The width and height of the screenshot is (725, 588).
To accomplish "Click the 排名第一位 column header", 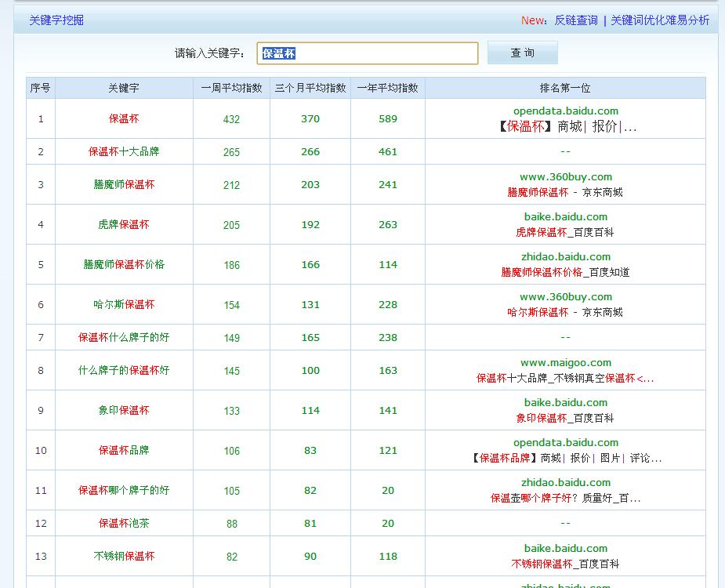I will click(x=565, y=89).
